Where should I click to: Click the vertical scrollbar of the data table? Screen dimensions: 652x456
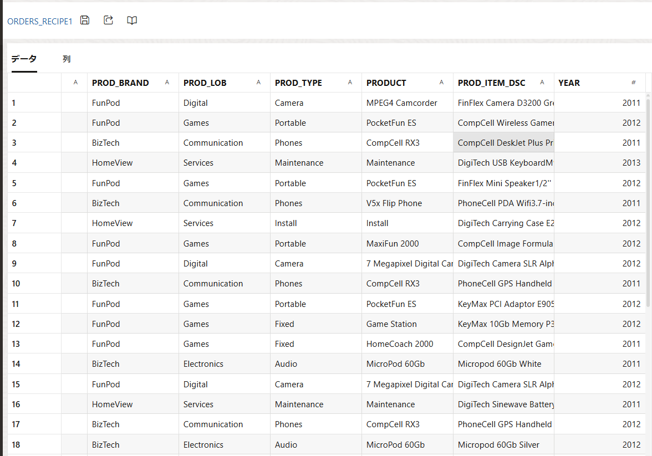coord(648,201)
